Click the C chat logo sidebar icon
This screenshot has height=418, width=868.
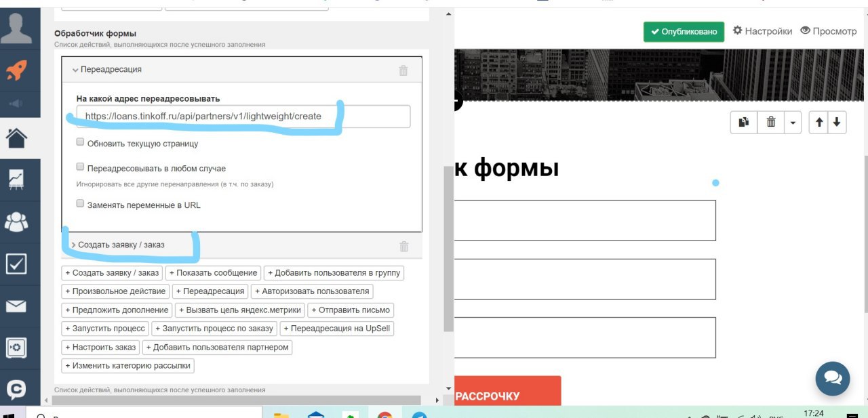(x=16, y=390)
